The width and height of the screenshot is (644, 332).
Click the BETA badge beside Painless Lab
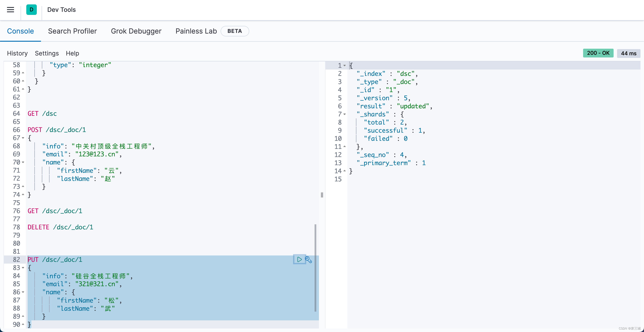click(235, 31)
